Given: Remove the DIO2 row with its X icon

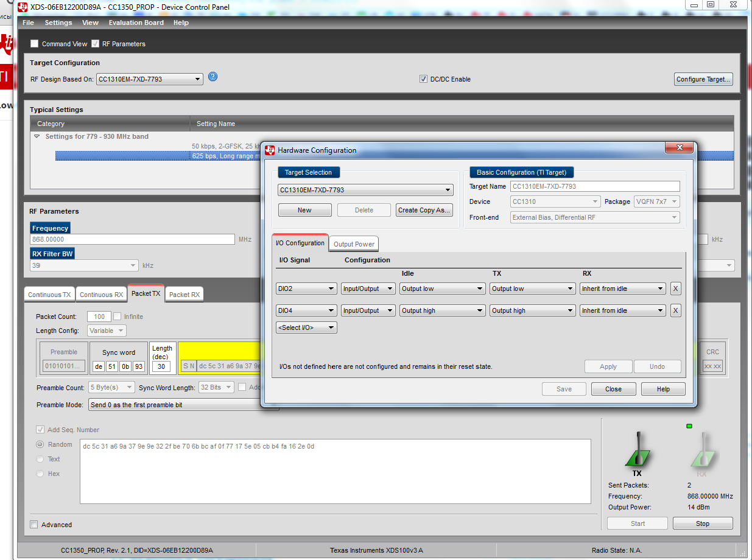Looking at the screenshot, I should tap(675, 288).
